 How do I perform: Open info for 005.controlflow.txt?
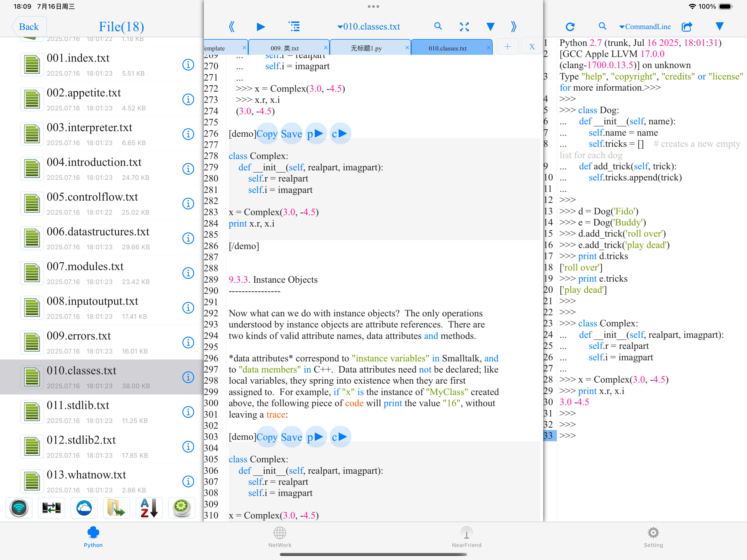(x=188, y=203)
